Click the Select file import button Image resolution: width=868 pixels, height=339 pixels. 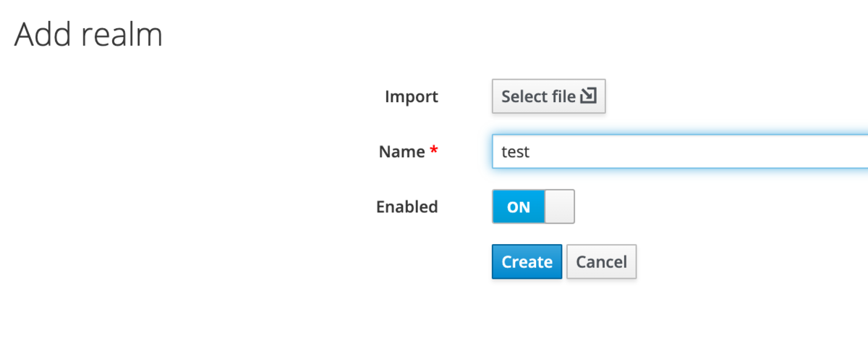coord(548,96)
